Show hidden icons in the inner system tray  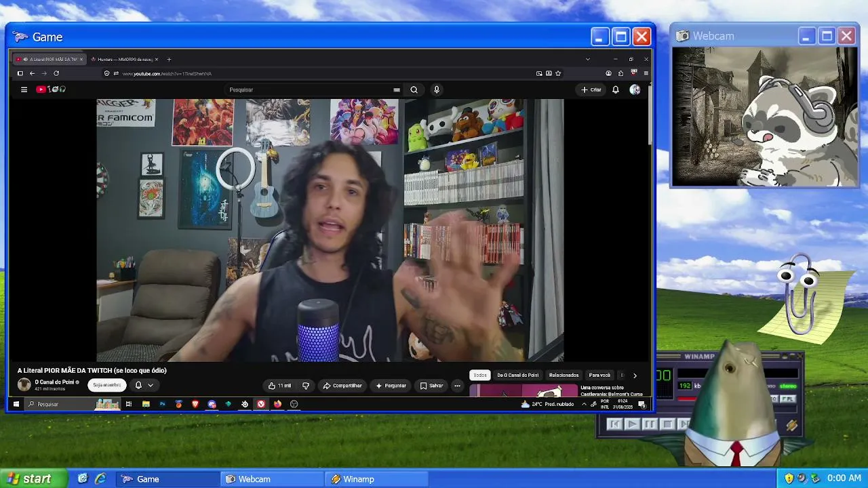[x=584, y=404]
